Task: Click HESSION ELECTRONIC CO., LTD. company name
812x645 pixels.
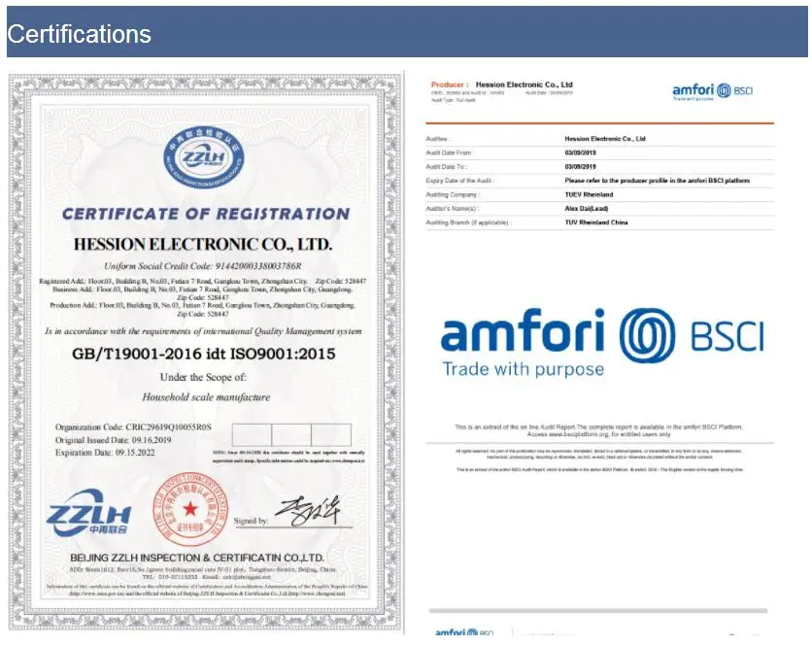Action: [203, 244]
